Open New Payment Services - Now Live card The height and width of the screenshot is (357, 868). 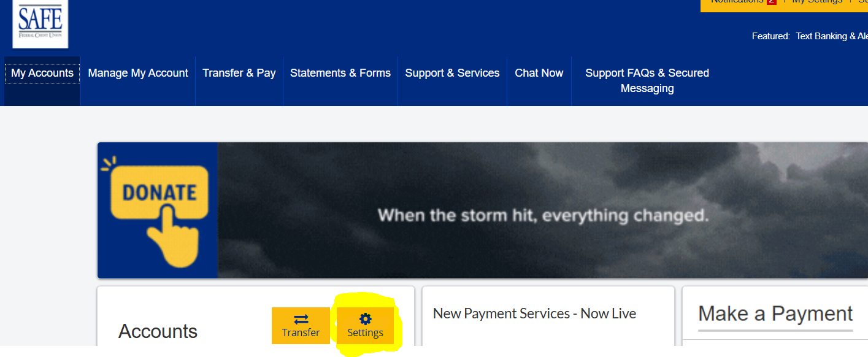click(534, 313)
